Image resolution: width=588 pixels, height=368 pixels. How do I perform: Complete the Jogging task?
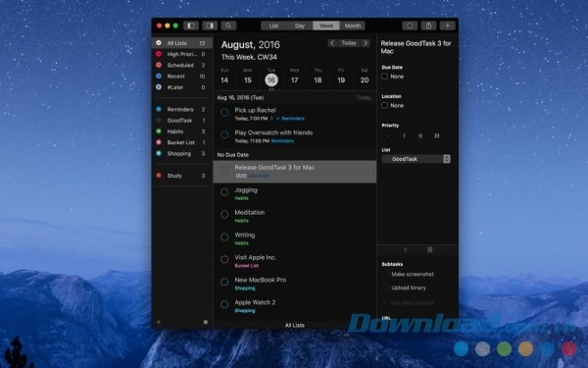click(224, 192)
